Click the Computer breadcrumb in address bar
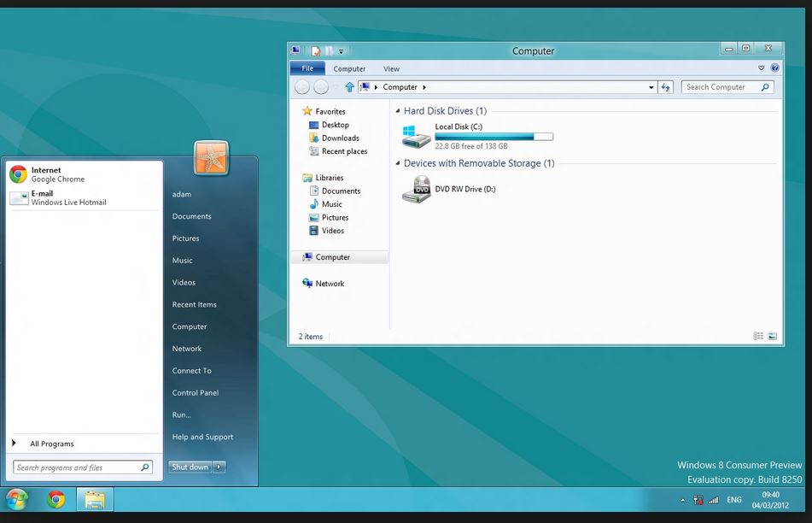The height and width of the screenshot is (523, 812). click(400, 87)
